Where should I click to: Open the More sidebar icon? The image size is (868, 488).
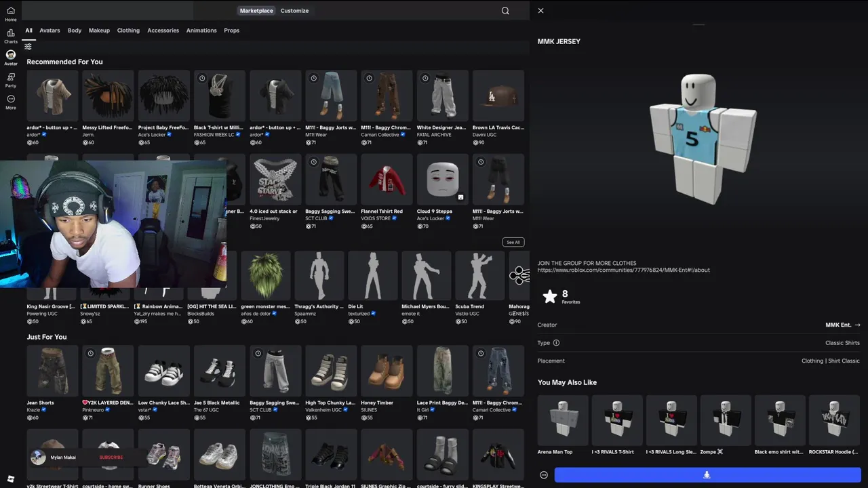click(11, 102)
